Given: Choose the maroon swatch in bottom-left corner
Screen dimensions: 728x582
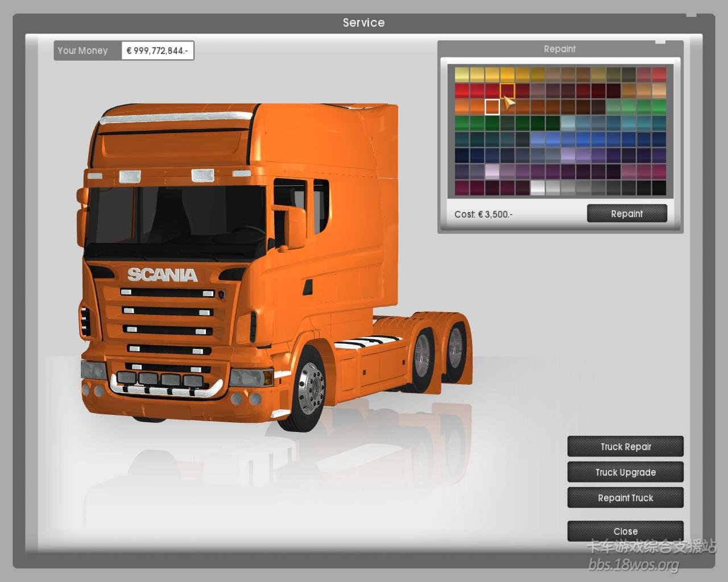Looking at the screenshot, I should tap(462, 188).
